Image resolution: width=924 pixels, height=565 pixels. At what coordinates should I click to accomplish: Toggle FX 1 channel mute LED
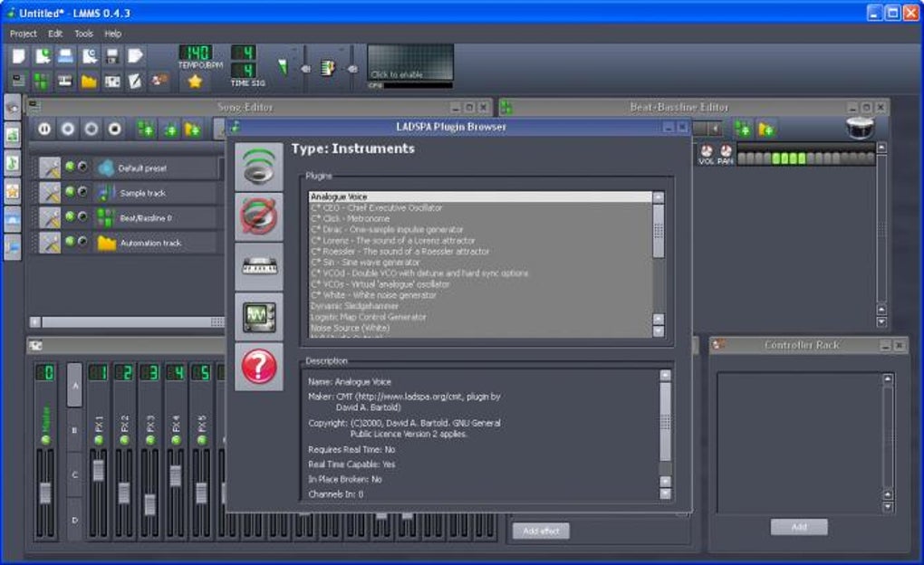click(x=99, y=440)
